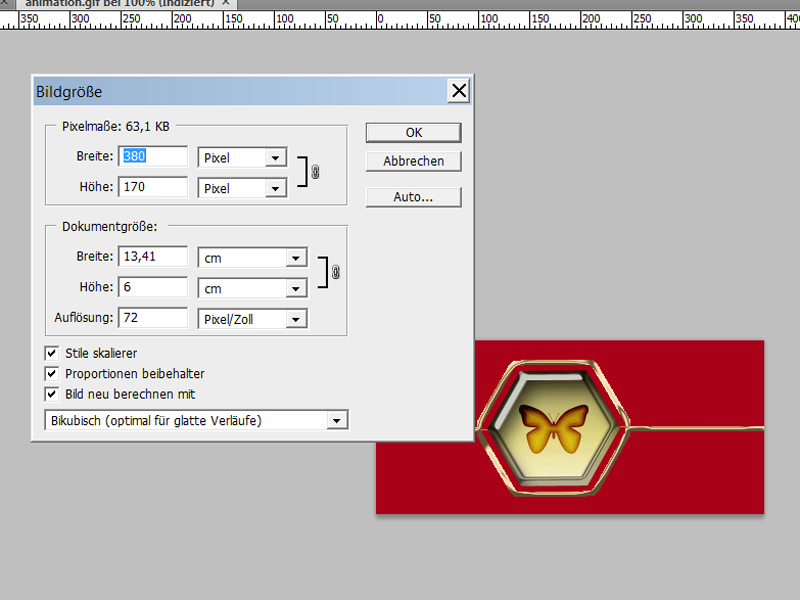The width and height of the screenshot is (800, 600).
Task: Click the Auflösung field showing 72
Action: tap(153, 318)
